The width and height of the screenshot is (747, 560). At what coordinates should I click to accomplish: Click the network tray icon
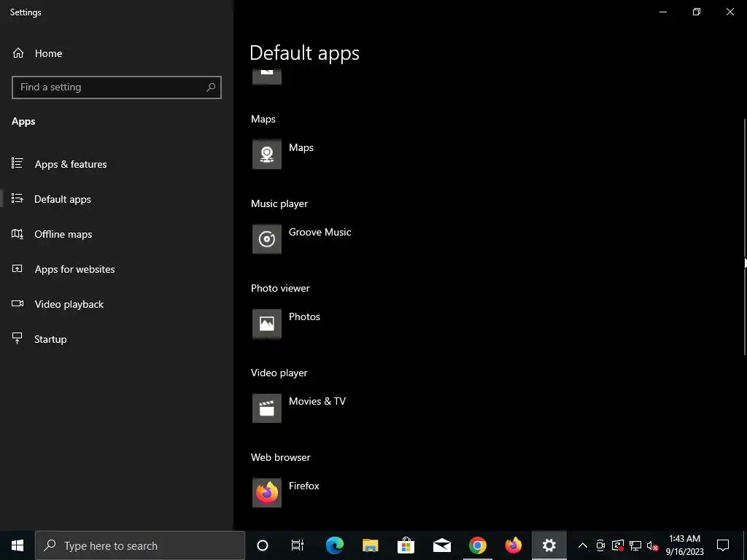[x=635, y=545]
